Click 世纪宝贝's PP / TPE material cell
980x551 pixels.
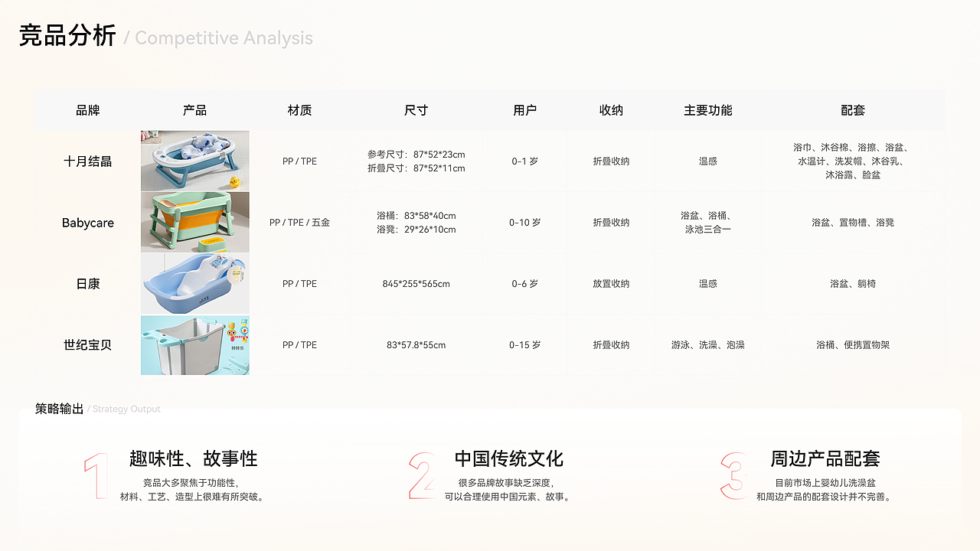pos(299,345)
